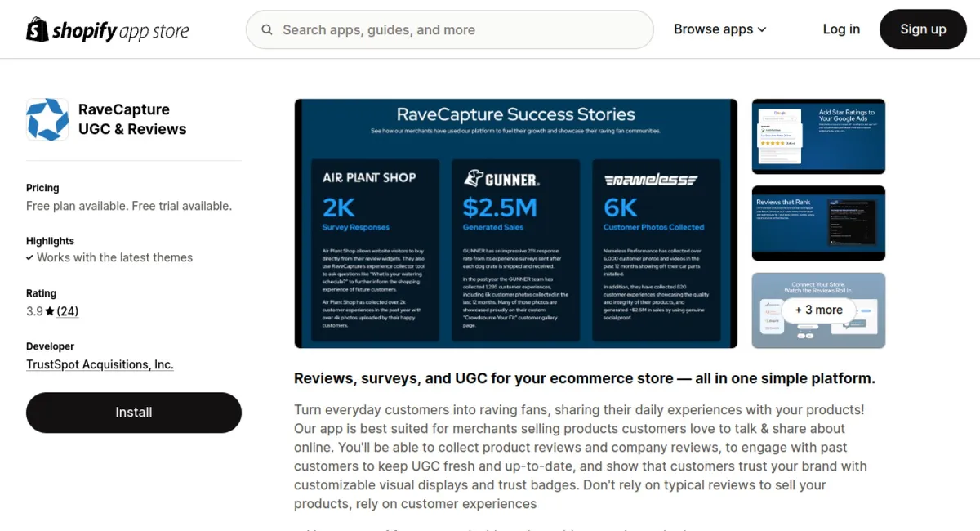Image resolution: width=980 pixels, height=531 pixels.
Task: Click the checkmark beside latest themes
Action: coord(30,257)
